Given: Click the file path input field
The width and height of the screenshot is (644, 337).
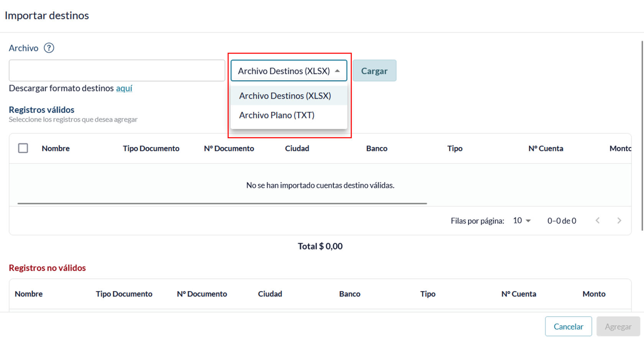Looking at the screenshot, I should point(117,70).
